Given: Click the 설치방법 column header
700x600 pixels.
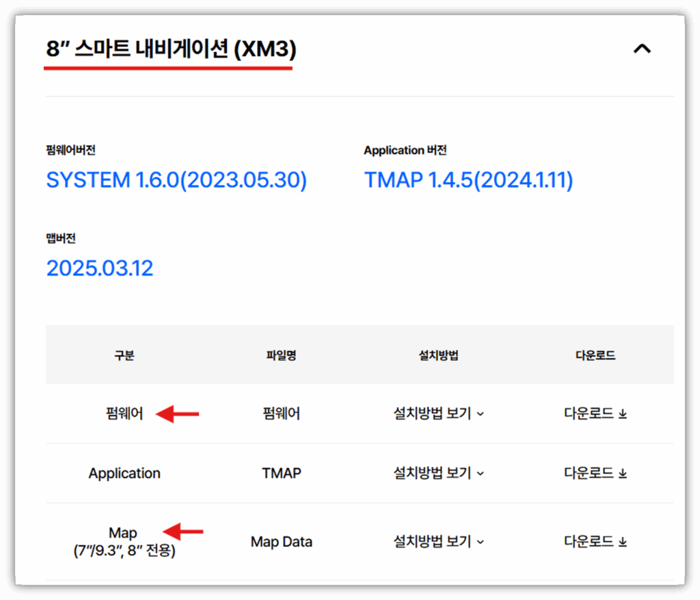Looking at the screenshot, I should click(x=438, y=355).
